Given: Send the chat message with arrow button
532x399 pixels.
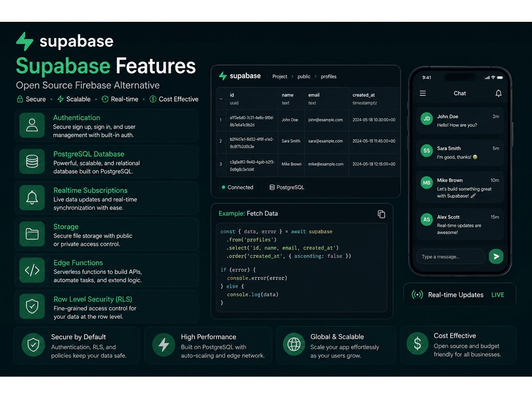Looking at the screenshot, I should 496,256.
